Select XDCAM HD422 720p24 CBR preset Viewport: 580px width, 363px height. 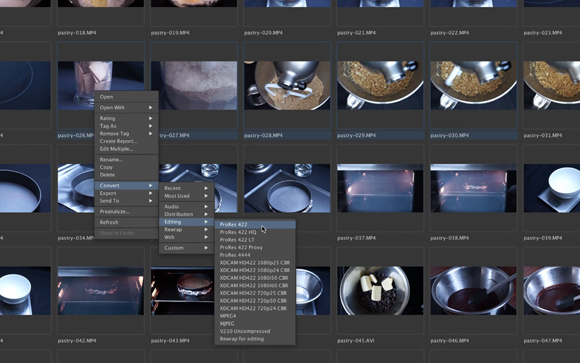click(255, 308)
